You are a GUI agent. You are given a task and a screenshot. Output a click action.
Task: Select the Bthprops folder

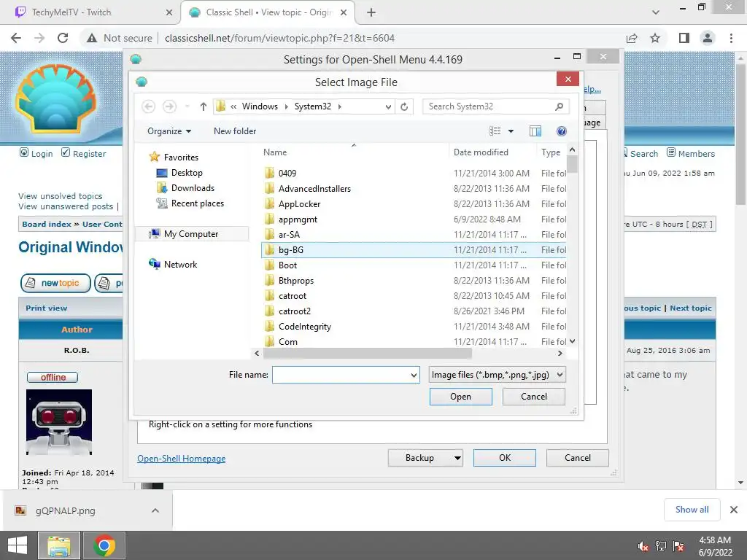coord(414,281)
